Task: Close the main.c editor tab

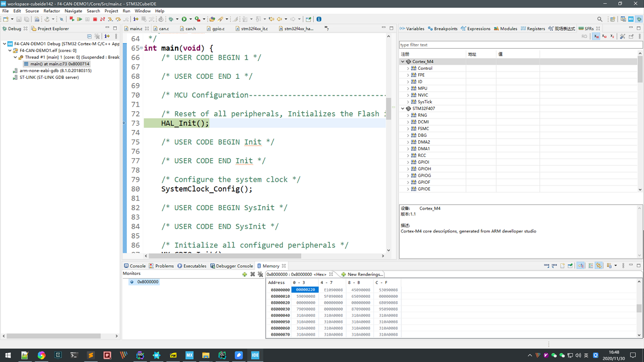Action: (147, 28)
